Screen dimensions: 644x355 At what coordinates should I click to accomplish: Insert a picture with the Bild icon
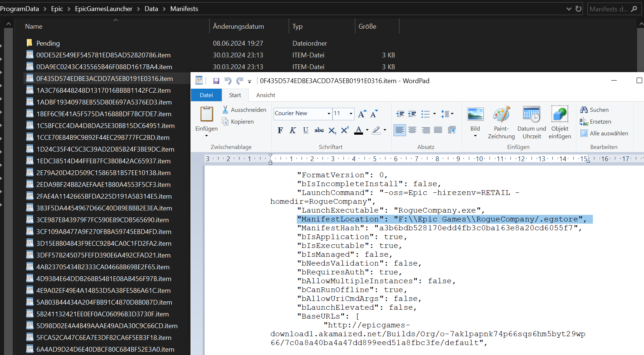pos(475,114)
